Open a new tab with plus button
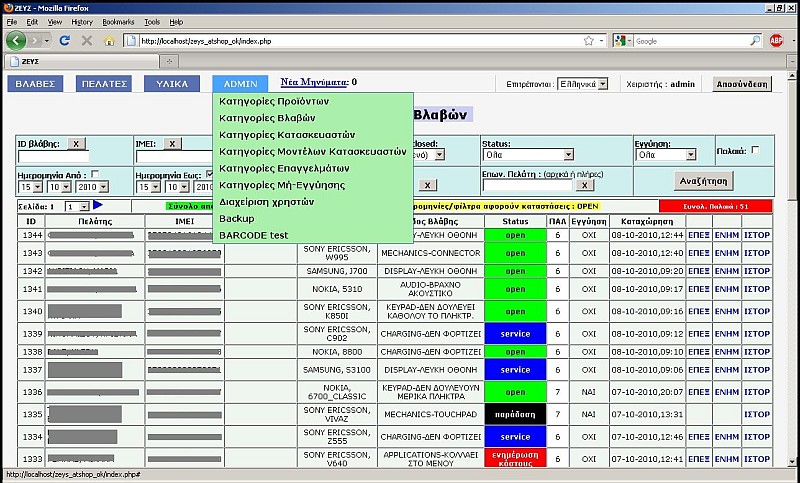Screen dimensions: 800x483 (x=169, y=61)
